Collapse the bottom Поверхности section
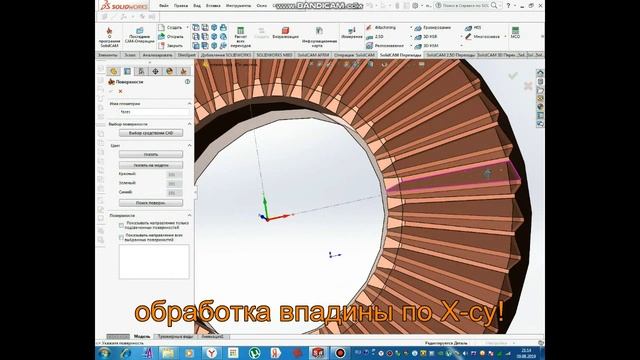The image size is (640, 360). coord(189,215)
